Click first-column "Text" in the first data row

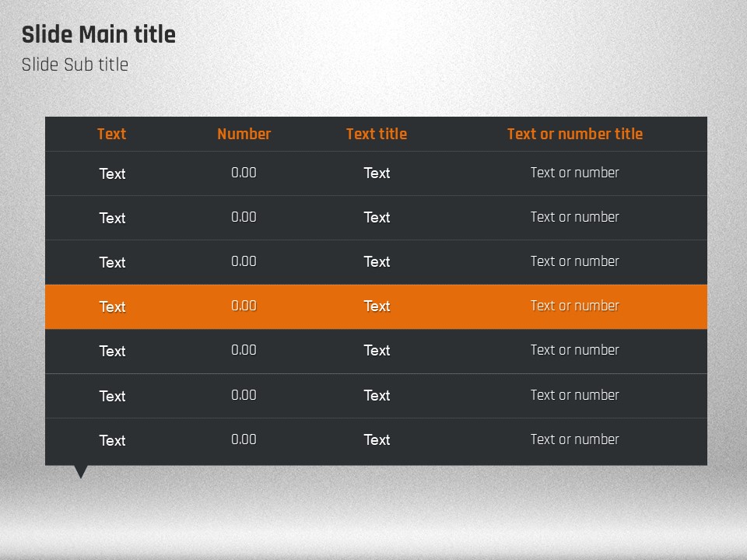pos(112,173)
